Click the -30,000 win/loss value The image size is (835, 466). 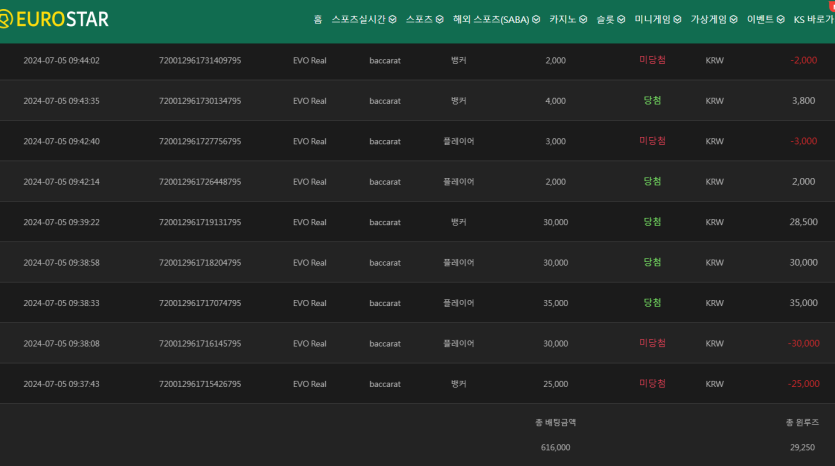click(x=804, y=344)
